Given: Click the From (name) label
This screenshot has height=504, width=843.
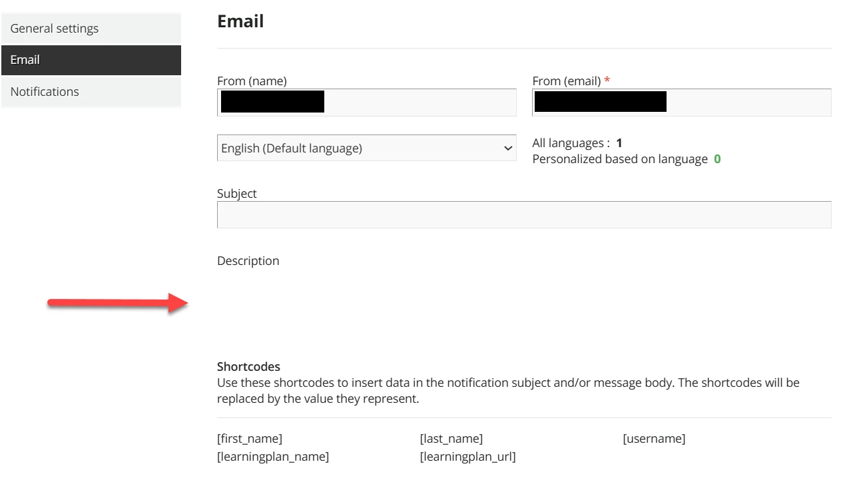Looking at the screenshot, I should coord(252,81).
